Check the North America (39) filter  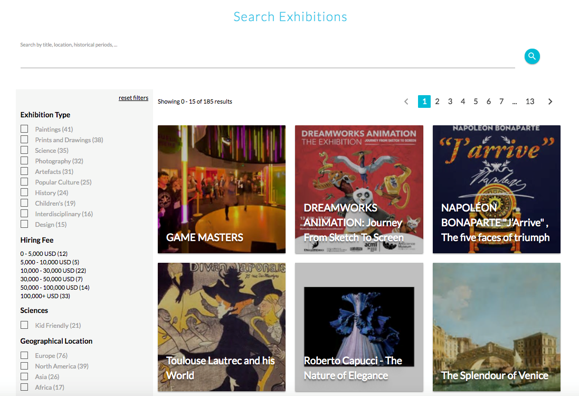pyautogui.click(x=24, y=366)
